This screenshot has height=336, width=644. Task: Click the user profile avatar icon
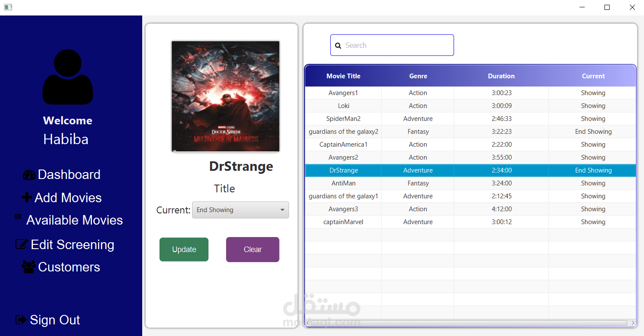68,77
